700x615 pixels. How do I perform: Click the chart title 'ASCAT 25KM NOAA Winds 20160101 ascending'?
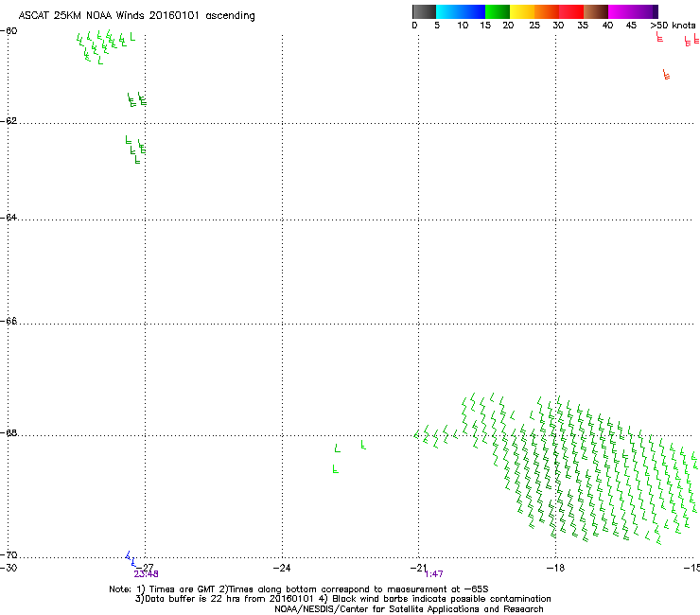click(136, 16)
